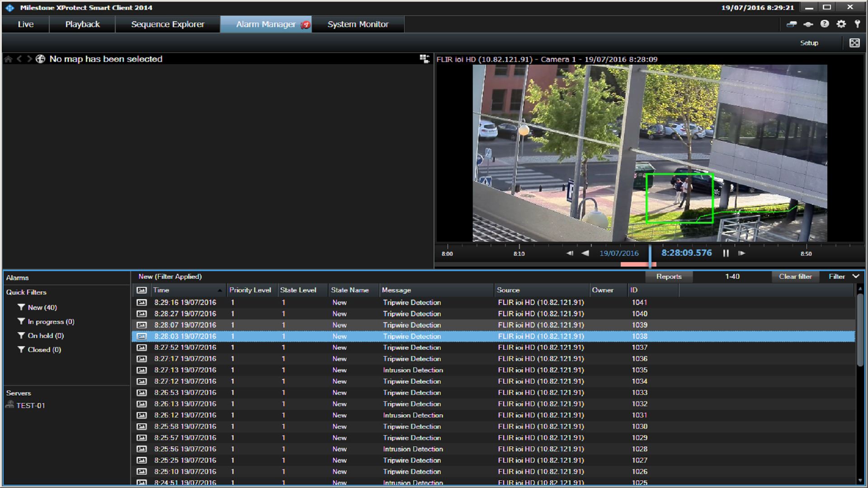Viewport: 868px width, 488px height.
Task: Click the 8:28:09.576 time field
Action: pyautogui.click(x=686, y=253)
